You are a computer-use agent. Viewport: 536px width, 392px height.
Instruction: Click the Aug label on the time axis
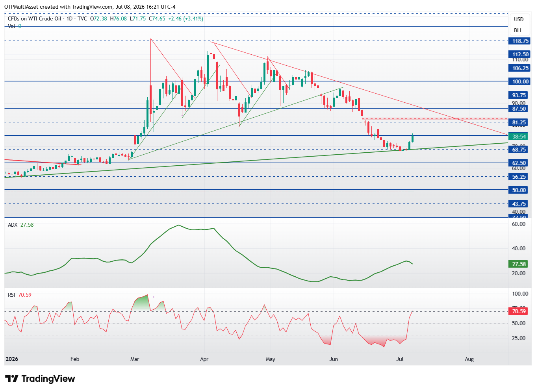click(469, 359)
